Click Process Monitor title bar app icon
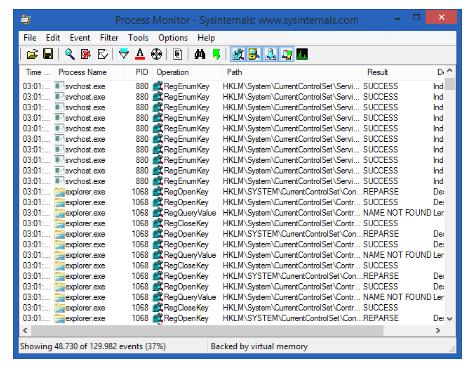This screenshot has height=365, width=466. (25, 20)
